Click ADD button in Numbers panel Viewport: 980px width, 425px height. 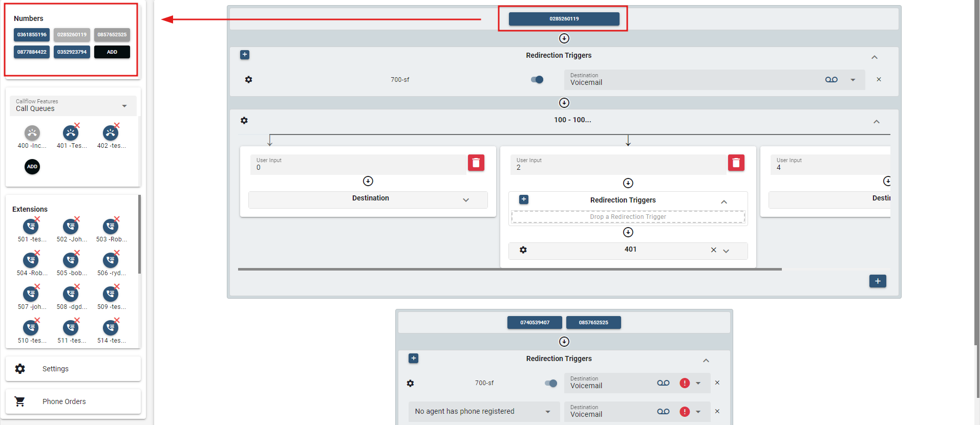pyautogui.click(x=112, y=52)
